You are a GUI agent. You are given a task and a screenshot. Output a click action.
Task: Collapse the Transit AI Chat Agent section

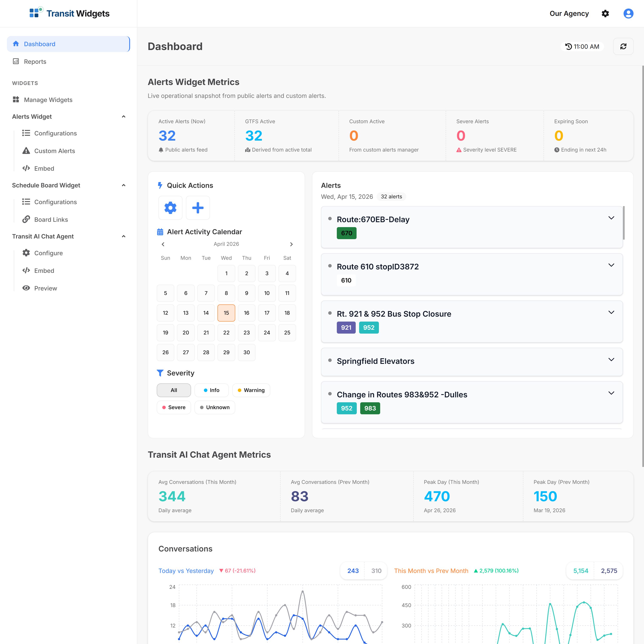tap(124, 236)
